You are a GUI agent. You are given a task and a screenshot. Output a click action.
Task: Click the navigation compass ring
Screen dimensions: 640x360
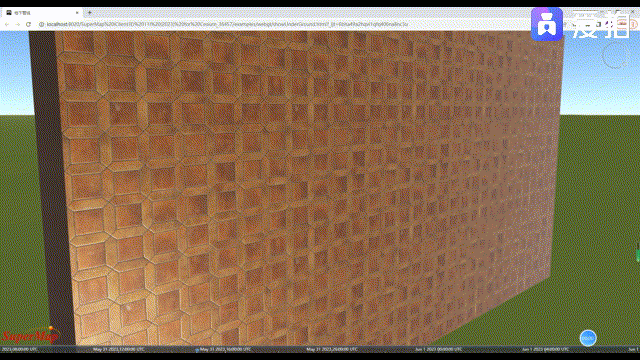(x=615, y=56)
